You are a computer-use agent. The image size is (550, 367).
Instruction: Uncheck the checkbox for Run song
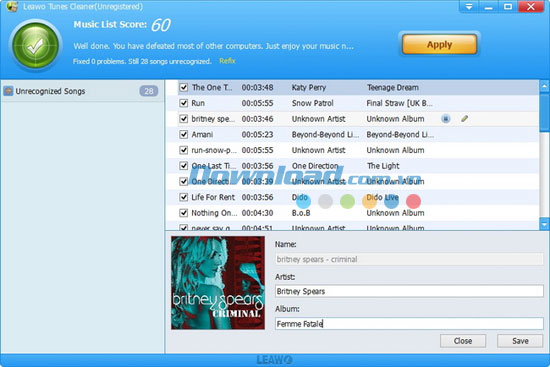(x=183, y=103)
